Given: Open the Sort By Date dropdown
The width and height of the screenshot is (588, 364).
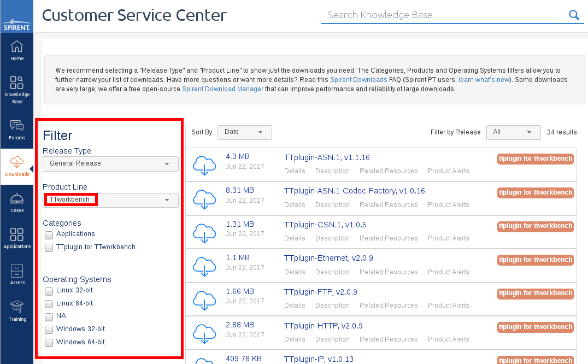Looking at the screenshot, I should (x=244, y=132).
